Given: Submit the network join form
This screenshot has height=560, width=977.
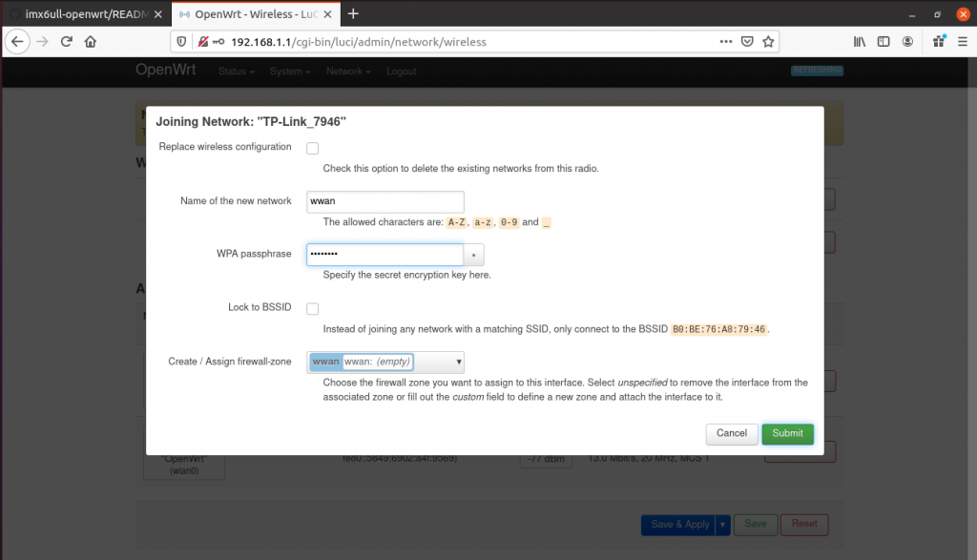Looking at the screenshot, I should (x=787, y=433).
